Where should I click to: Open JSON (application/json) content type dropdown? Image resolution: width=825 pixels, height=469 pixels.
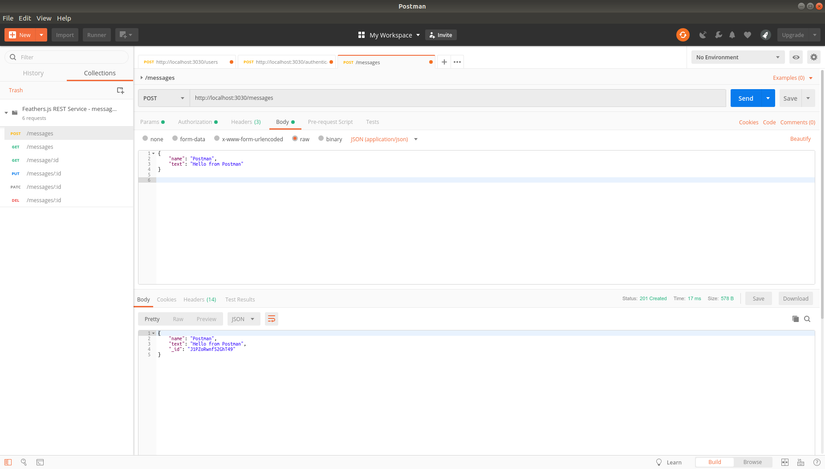(x=384, y=139)
